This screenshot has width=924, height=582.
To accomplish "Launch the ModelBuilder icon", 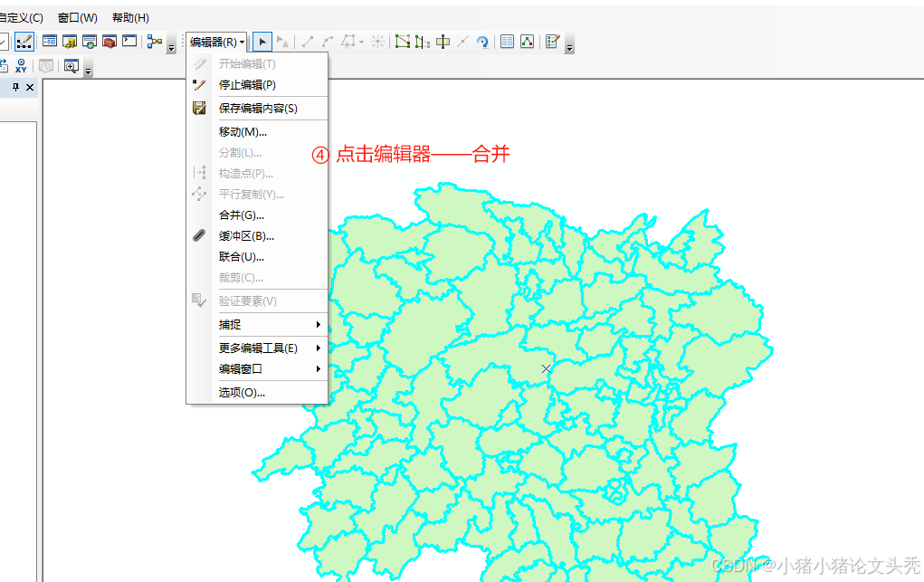I will [155, 42].
